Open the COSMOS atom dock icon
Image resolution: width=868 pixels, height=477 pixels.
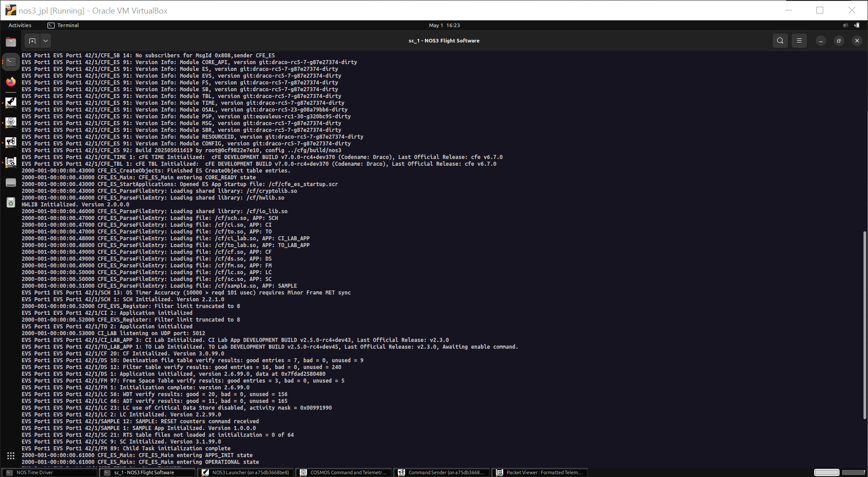(11, 122)
